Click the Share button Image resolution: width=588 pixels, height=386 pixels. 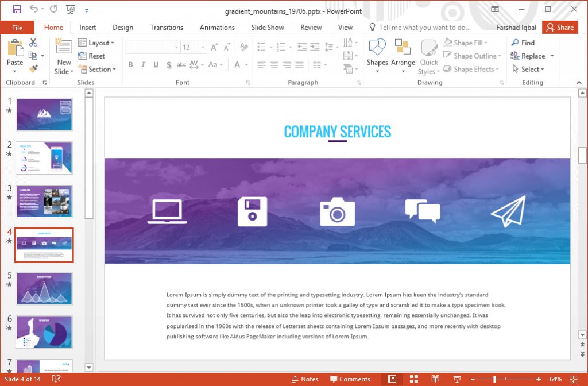click(560, 27)
